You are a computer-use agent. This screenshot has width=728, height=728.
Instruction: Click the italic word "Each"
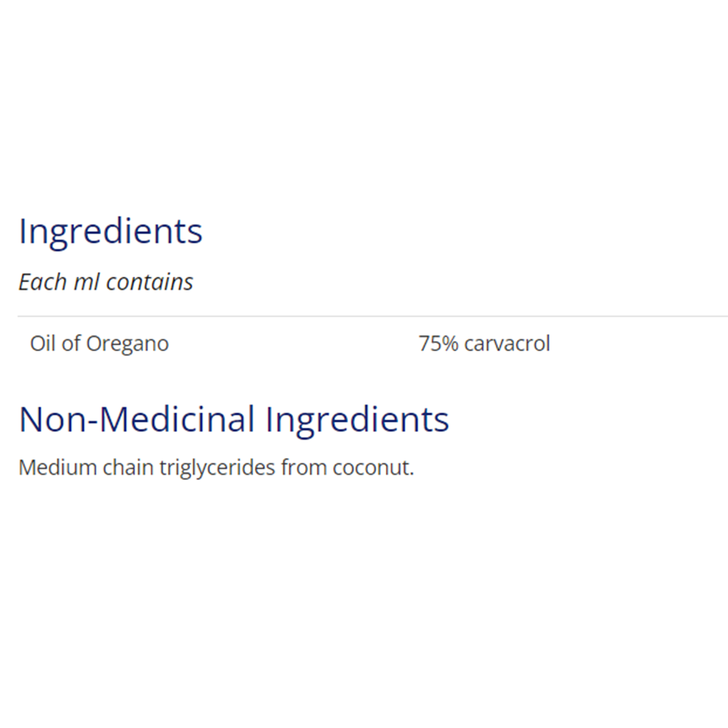(42, 282)
